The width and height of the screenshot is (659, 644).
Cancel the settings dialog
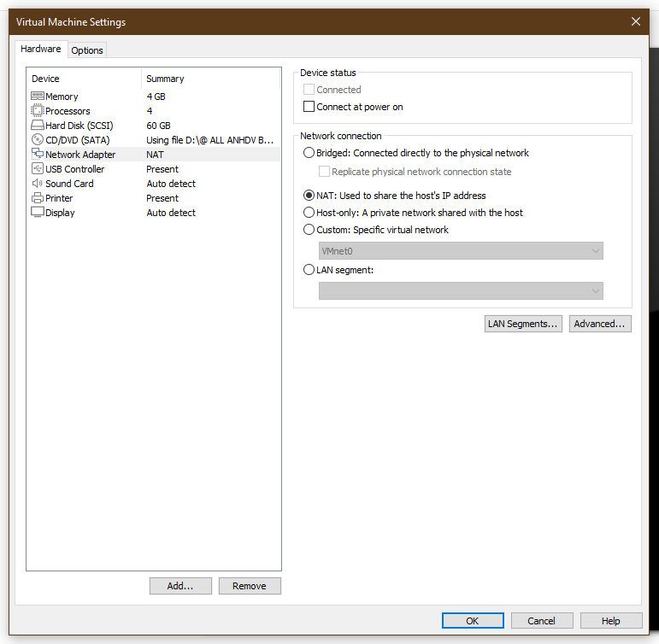pos(542,621)
